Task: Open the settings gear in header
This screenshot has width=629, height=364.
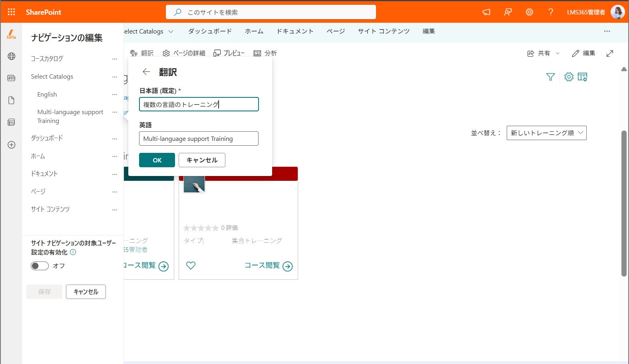Action: pyautogui.click(x=529, y=12)
